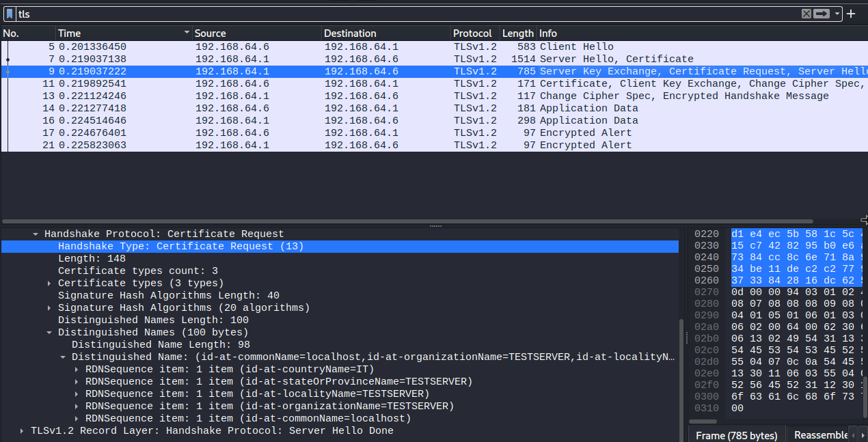
Task: Click hex offset row 0220
Action: click(x=706, y=234)
